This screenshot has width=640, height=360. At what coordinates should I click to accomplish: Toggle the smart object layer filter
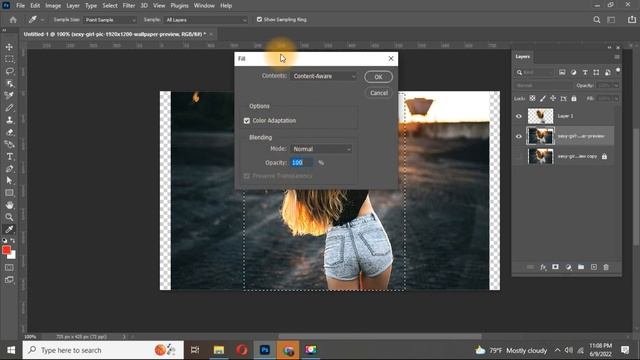point(608,72)
